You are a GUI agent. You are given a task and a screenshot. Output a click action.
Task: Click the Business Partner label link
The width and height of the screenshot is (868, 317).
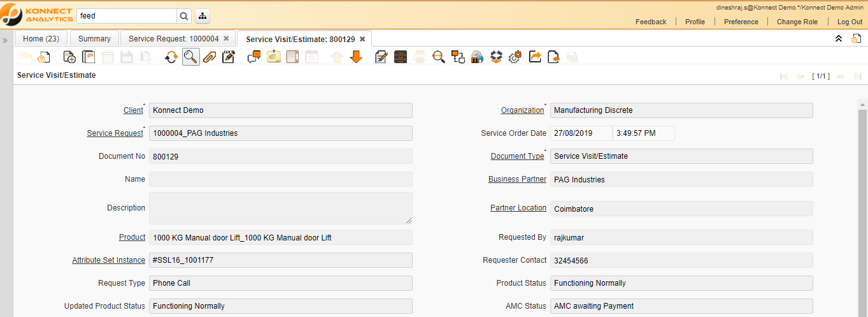[517, 179]
